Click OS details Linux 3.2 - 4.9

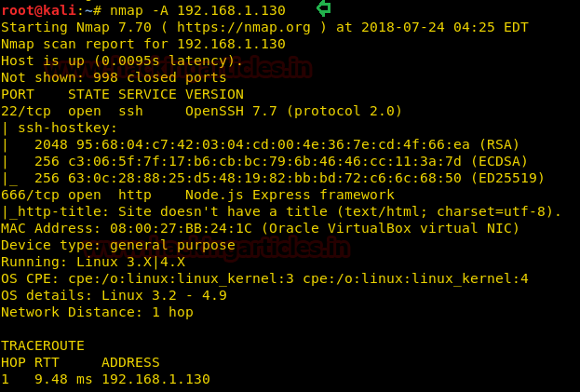tap(114, 295)
